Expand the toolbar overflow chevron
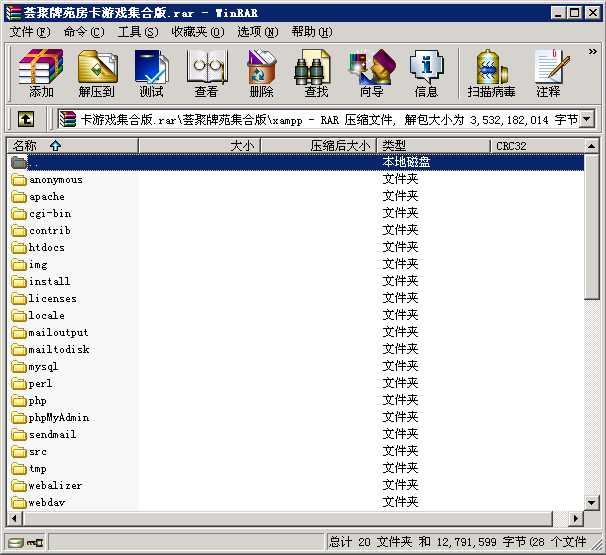Screen dimensions: 606x555 click(x=592, y=51)
